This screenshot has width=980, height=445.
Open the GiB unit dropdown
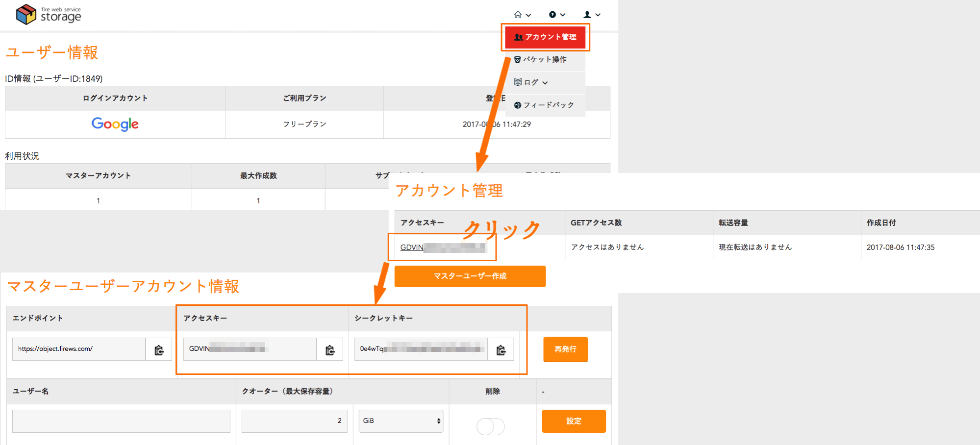[401, 421]
